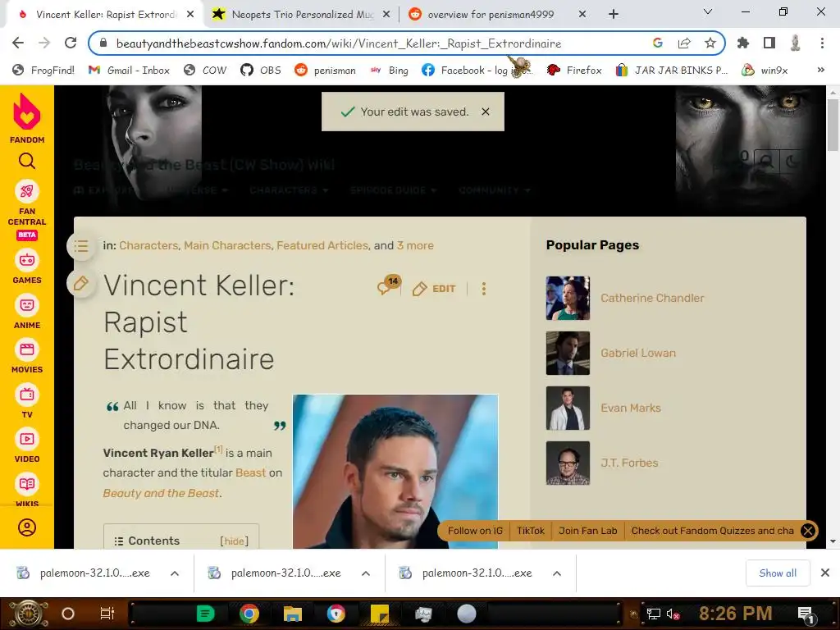The height and width of the screenshot is (630, 840).
Task: Open the 14 comments bubble
Action: pyautogui.click(x=388, y=285)
